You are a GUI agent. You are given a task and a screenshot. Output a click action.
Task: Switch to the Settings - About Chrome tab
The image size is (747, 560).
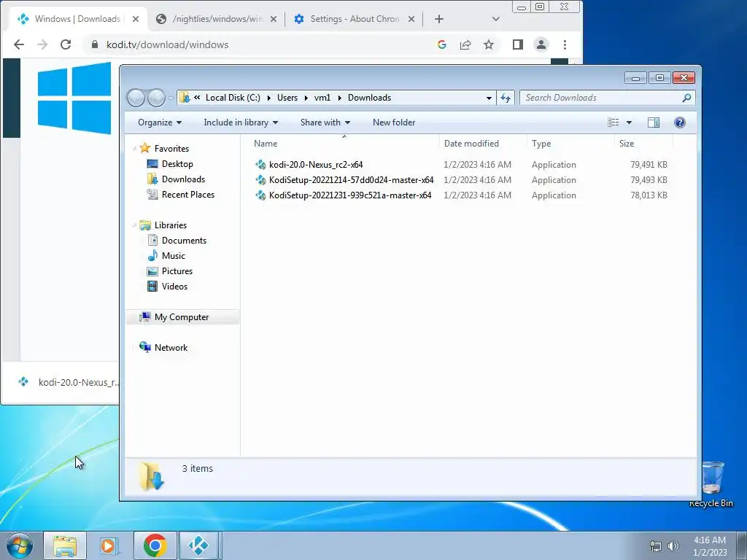click(x=355, y=19)
